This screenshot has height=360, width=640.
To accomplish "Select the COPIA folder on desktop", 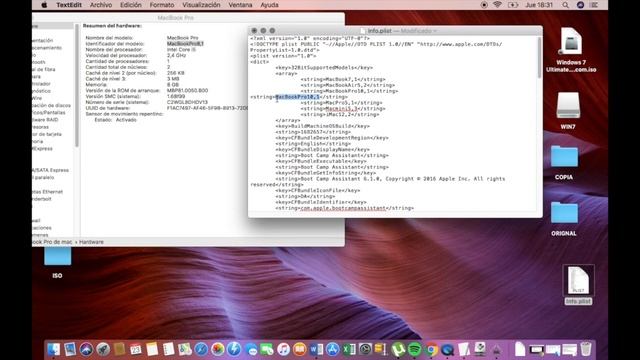I will point(564,162).
